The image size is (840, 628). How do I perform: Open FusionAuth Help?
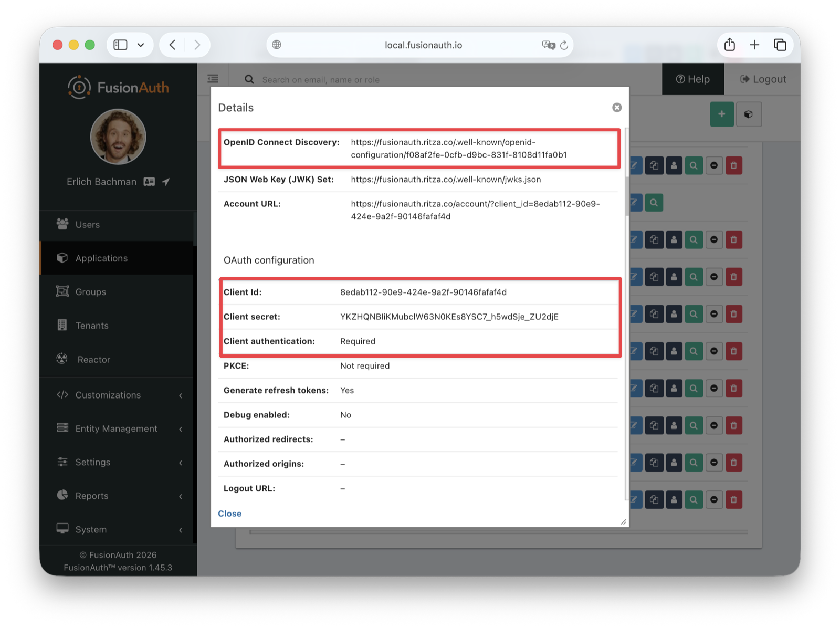click(692, 79)
